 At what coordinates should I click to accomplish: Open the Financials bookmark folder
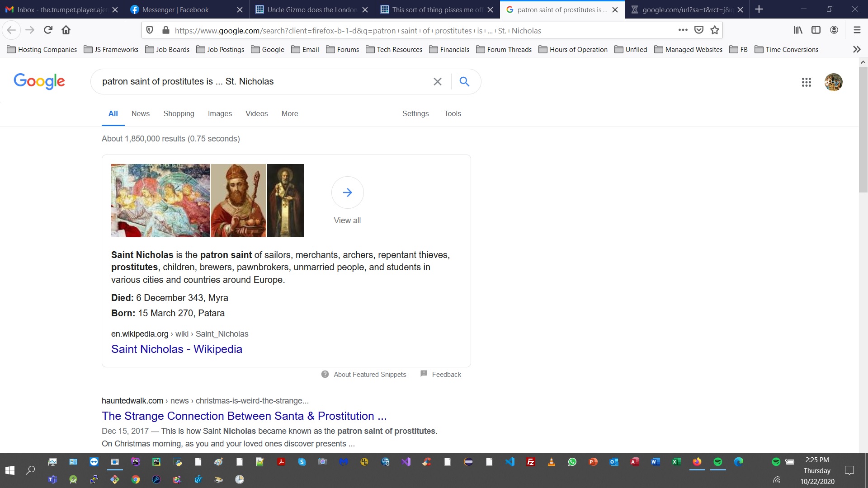(449, 50)
